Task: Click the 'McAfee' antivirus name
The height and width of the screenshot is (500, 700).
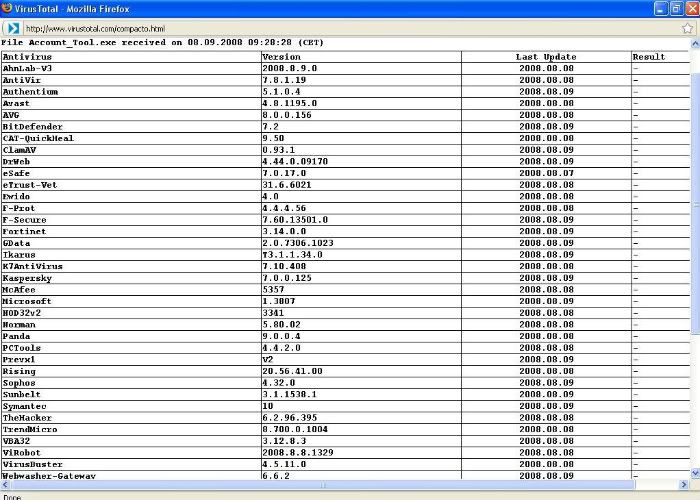Action: pyautogui.click(x=19, y=289)
